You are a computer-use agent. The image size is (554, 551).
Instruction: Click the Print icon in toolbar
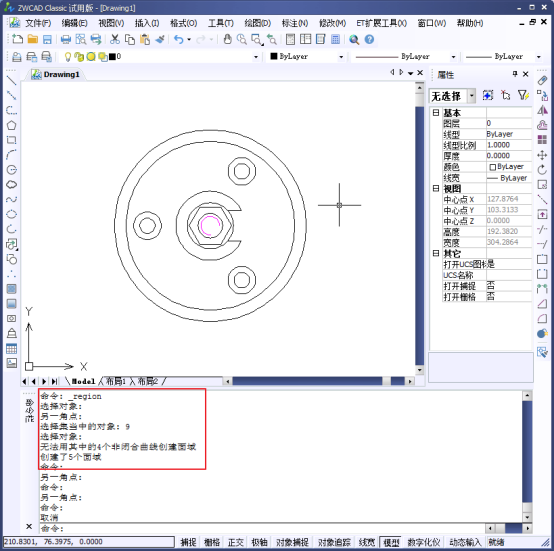(x=66, y=39)
